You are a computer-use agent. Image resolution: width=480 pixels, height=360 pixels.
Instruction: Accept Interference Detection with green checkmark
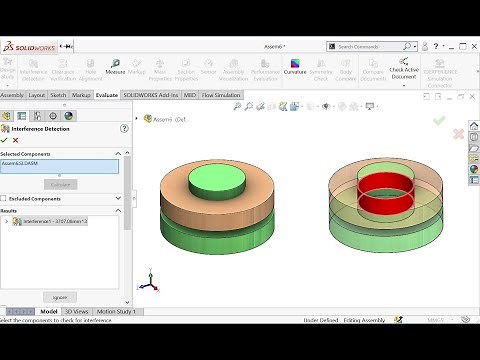[4, 140]
